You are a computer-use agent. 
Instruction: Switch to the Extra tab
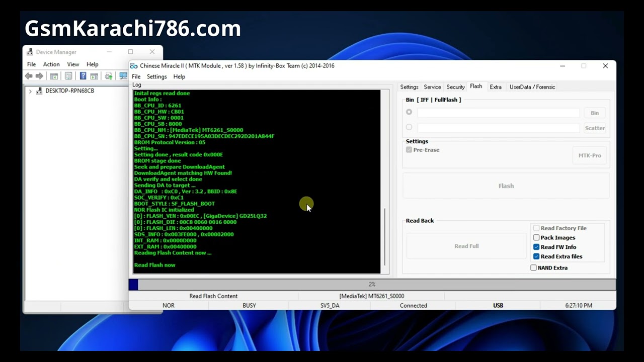(496, 87)
